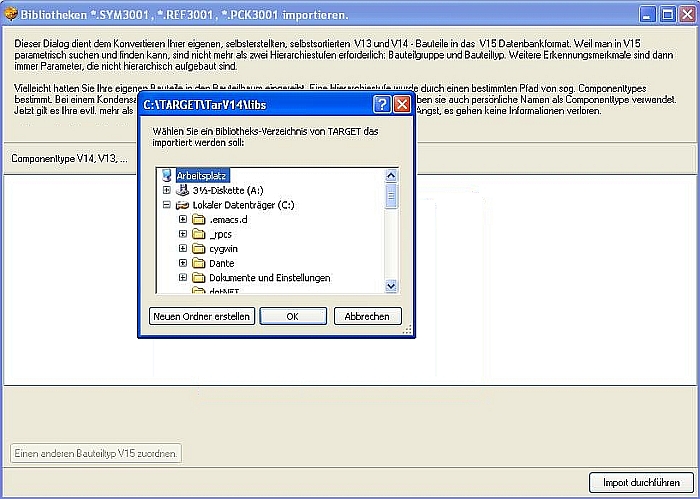Click the Lokaler Datenträger (C:) drive icon
The image size is (700, 499).
point(182,204)
